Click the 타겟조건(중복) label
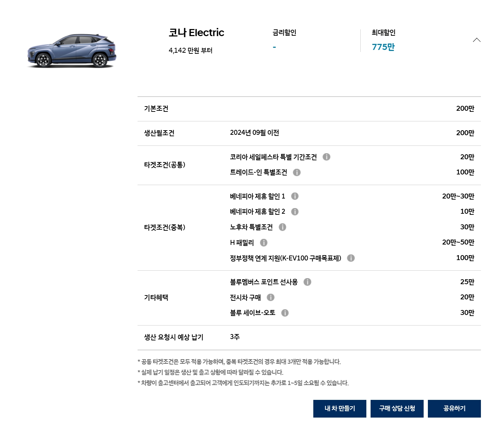 164,228
